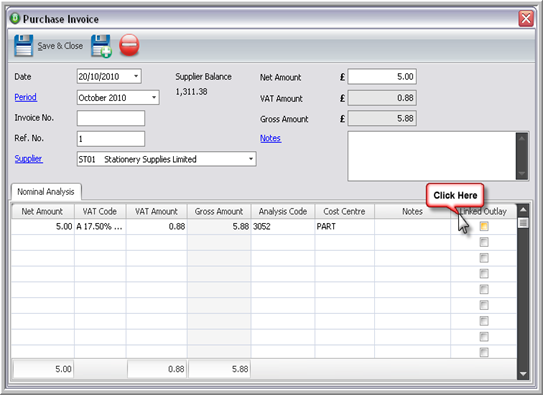Click the Analysis Code column header

(x=283, y=211)
